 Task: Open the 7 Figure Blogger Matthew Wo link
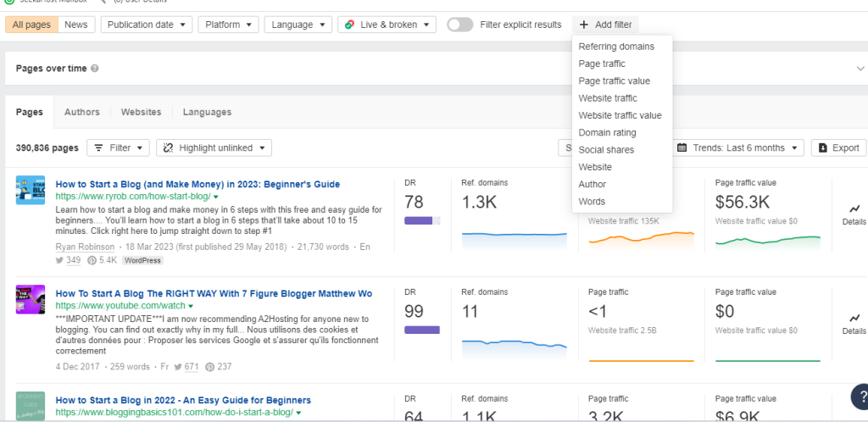(214, 293)
